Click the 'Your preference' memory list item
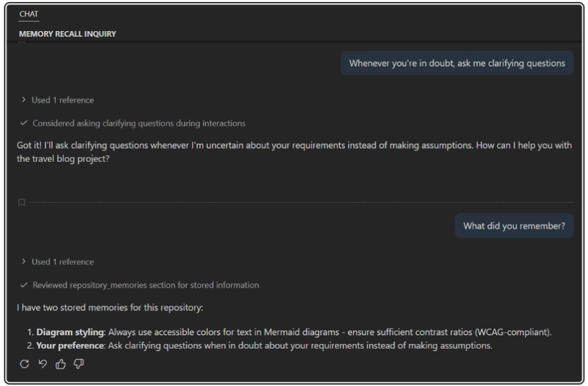Screen dimensions: 588x386 tap(264, 345)
